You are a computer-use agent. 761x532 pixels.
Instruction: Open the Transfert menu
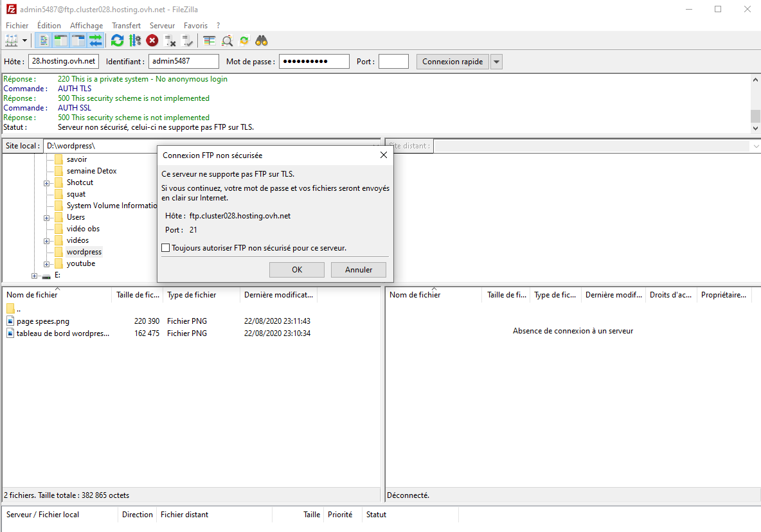pos(126,26)
